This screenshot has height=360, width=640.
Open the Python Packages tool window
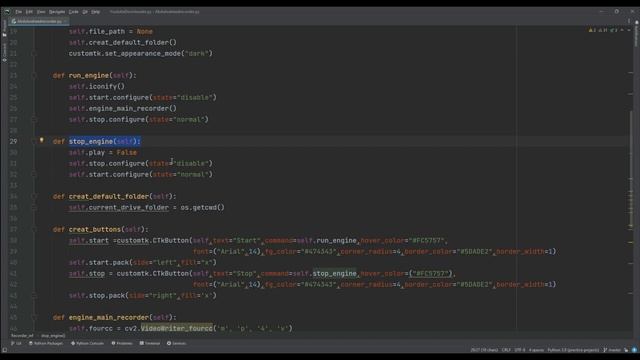(x=46, y=343)
